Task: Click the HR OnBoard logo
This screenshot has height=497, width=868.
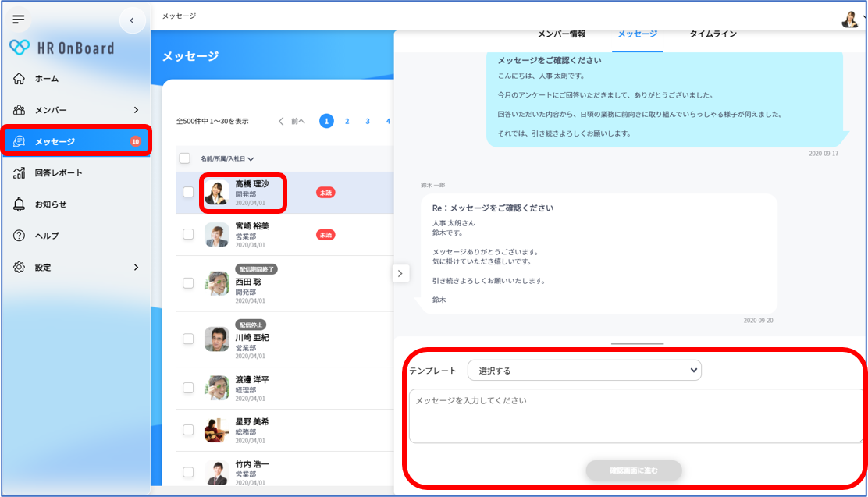Action: 62,48
